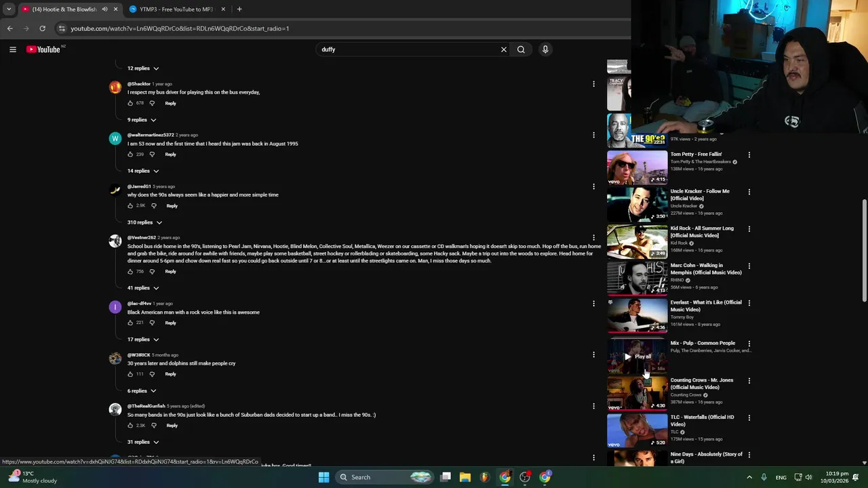Open action menu for @Shacktor's comment
The height and width of the screenshot is (488, 868).
click(593, 84)
